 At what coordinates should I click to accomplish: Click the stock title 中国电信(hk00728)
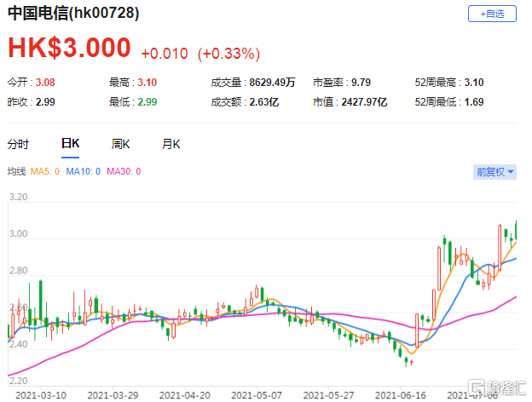(x=73, y=14)
